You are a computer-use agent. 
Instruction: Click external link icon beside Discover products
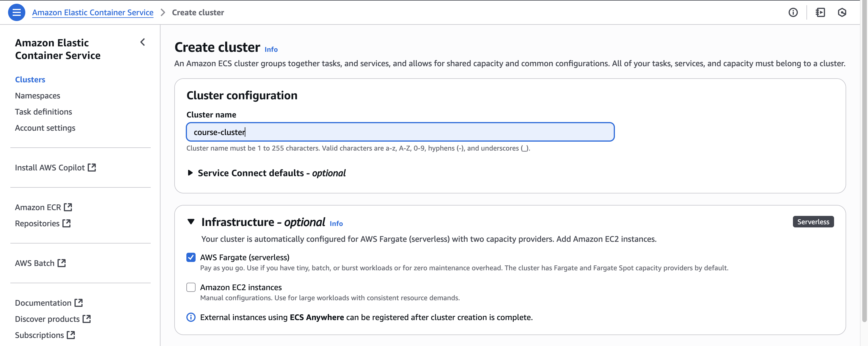tap(87, 319)
